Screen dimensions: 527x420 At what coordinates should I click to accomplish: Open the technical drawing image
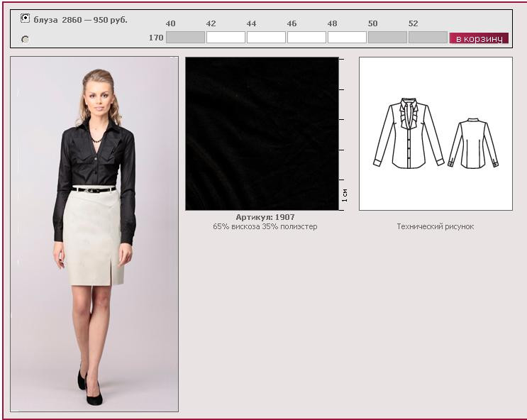click(436, 133)
